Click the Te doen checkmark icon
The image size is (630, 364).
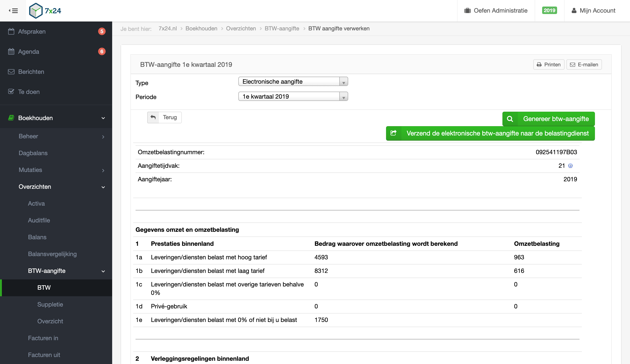coord(11,92)
